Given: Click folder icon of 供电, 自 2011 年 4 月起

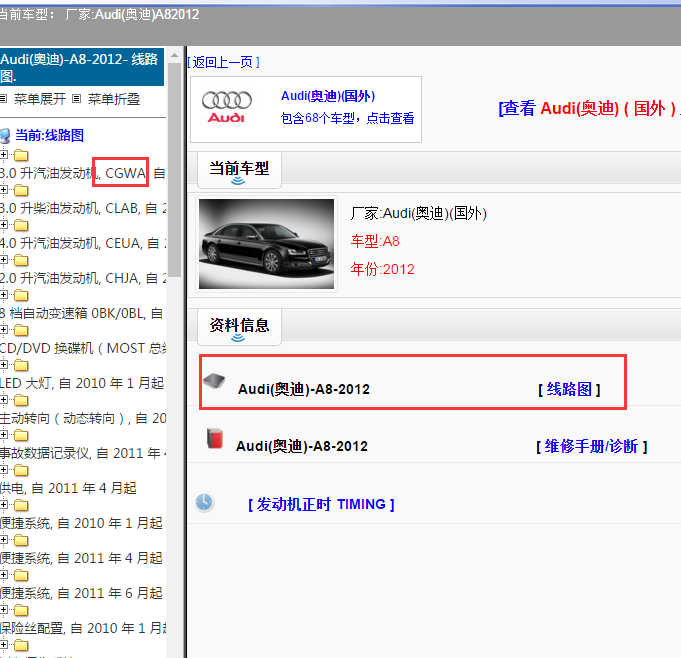Looking at the screenshot, I should [x=21, y=470].
